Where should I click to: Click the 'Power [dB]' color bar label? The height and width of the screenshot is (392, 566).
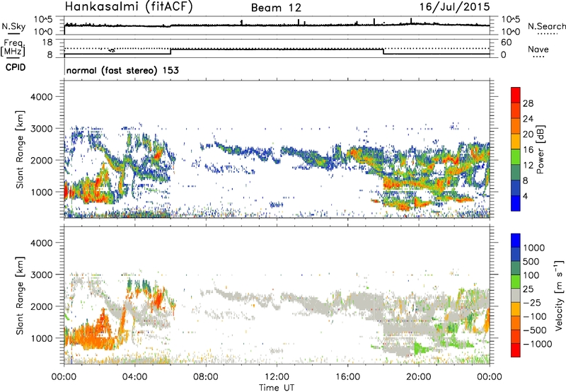(540, 149)
